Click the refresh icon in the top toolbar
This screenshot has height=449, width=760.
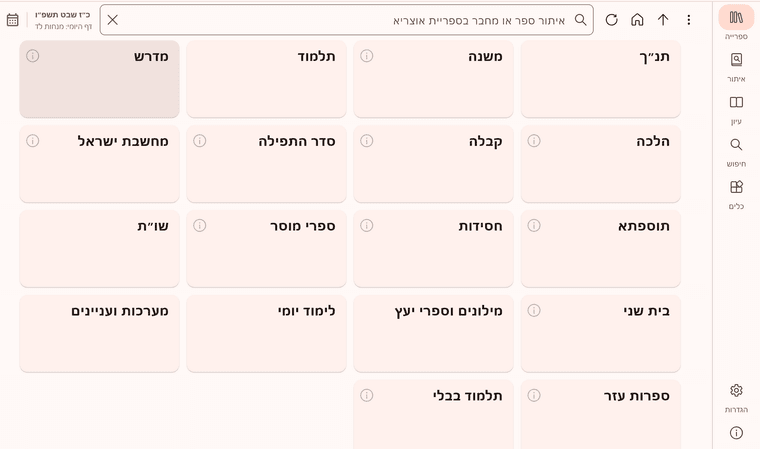point(612,20)
